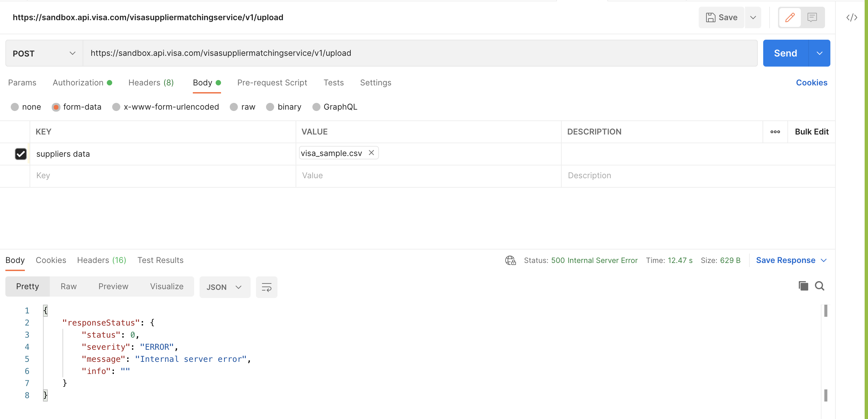Click the request URL input field
This screenshot has height=419, width=868.
click(420, 53)
